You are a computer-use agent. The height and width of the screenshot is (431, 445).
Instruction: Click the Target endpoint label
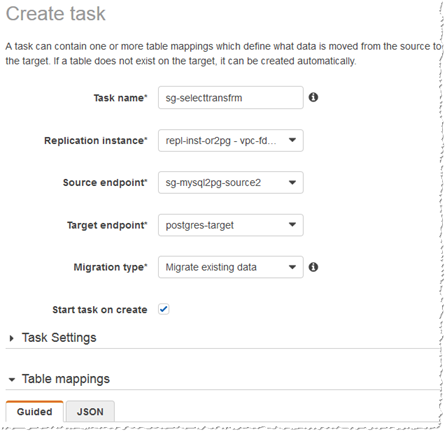(x=107, y=225)
